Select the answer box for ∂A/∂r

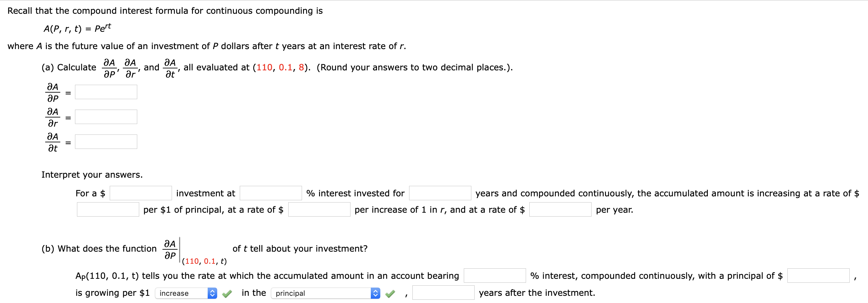106,116
